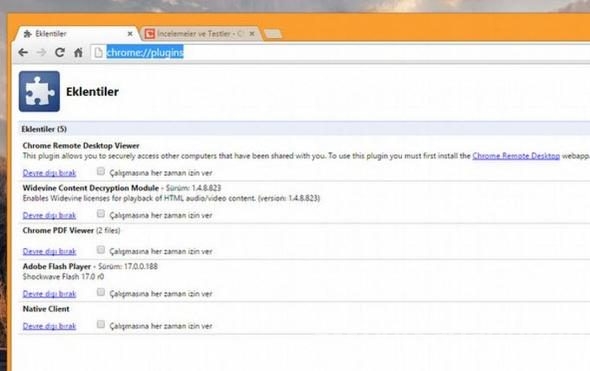The height and width of the screenshot is (371, 590).
Task: Open the home page icon
Action: tap(78, 52)
